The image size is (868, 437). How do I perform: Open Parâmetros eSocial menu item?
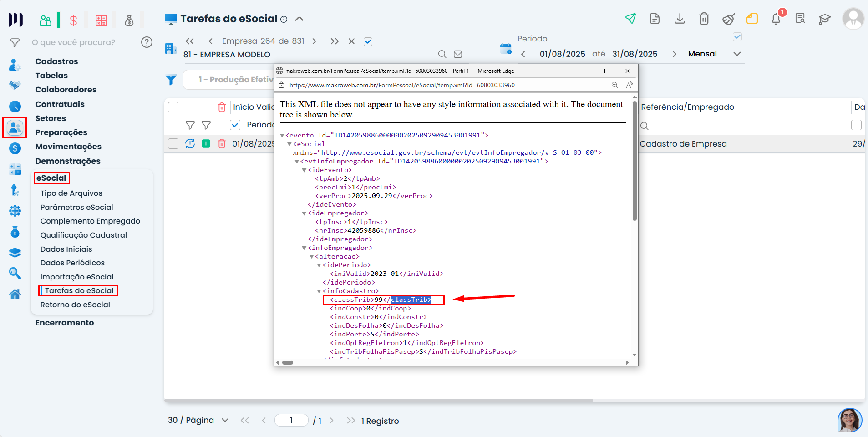click(x=76, y=207)
